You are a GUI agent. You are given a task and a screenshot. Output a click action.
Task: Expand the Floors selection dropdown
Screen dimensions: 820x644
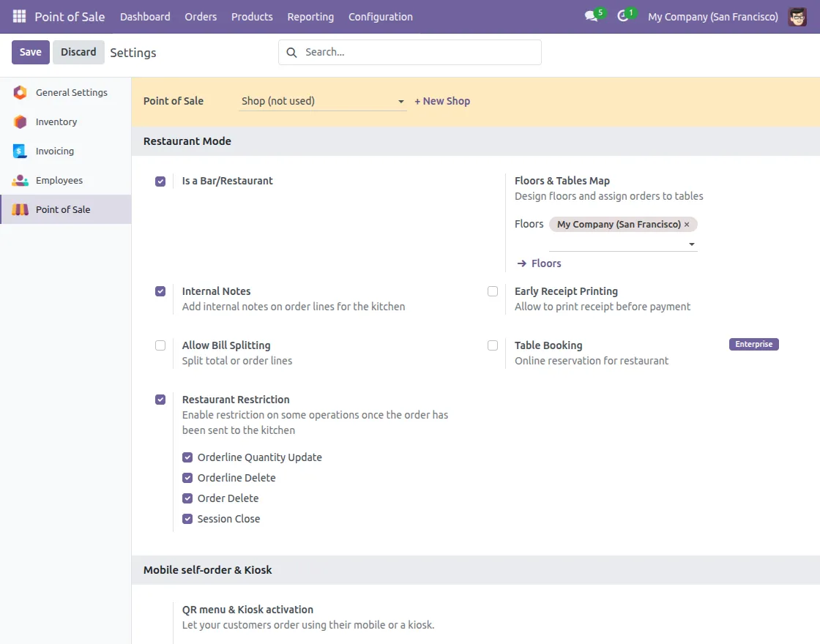[x=691, y=244]
